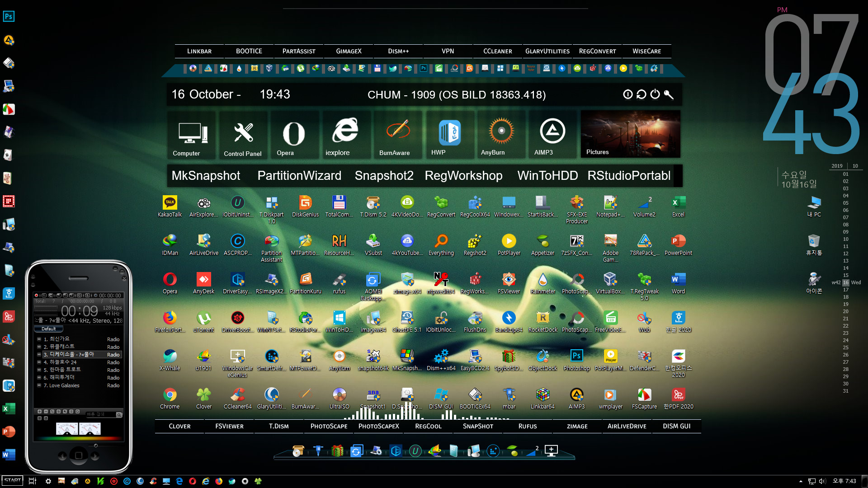The width and height of the screenshot is (868, 488).
Task: Click the RegWorkshop text launcher
Action: pos(463,176)
